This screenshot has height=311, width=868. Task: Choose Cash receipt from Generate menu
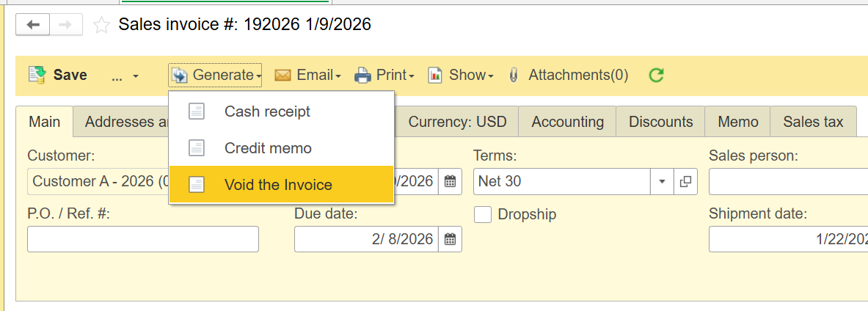click(x=267, y=111)
